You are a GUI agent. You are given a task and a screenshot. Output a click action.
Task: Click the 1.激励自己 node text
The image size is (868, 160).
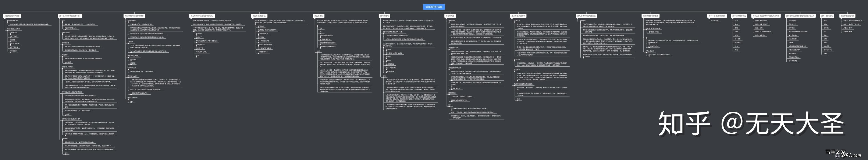(x=14, y=33)
